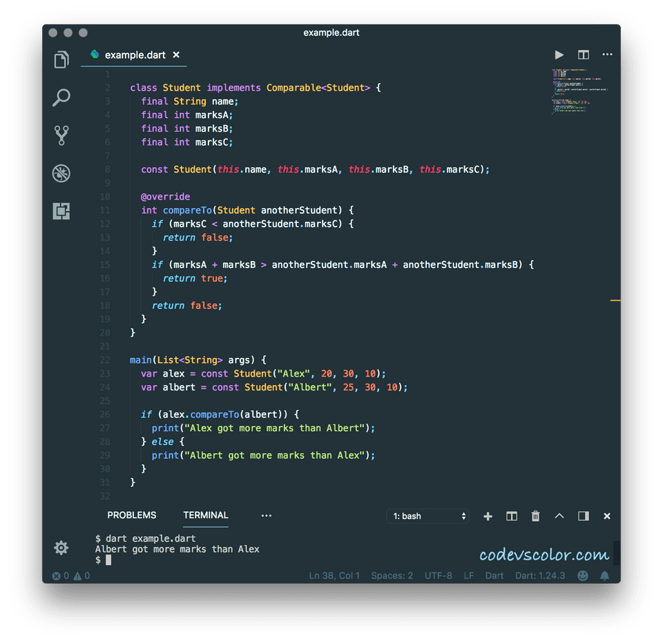The image size is (663, 644).
Task: Show more panel tabs ellipsis
Action: (267, 515)
